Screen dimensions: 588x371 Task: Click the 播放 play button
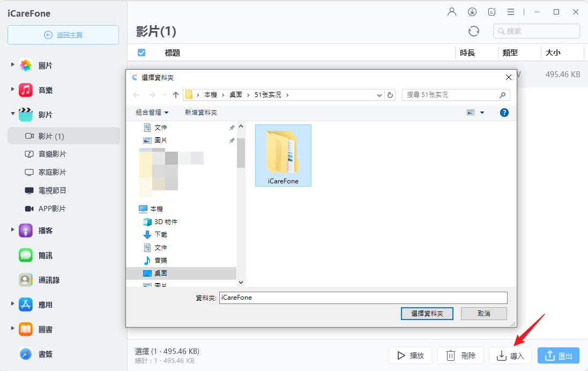click(x=411, y=355)
